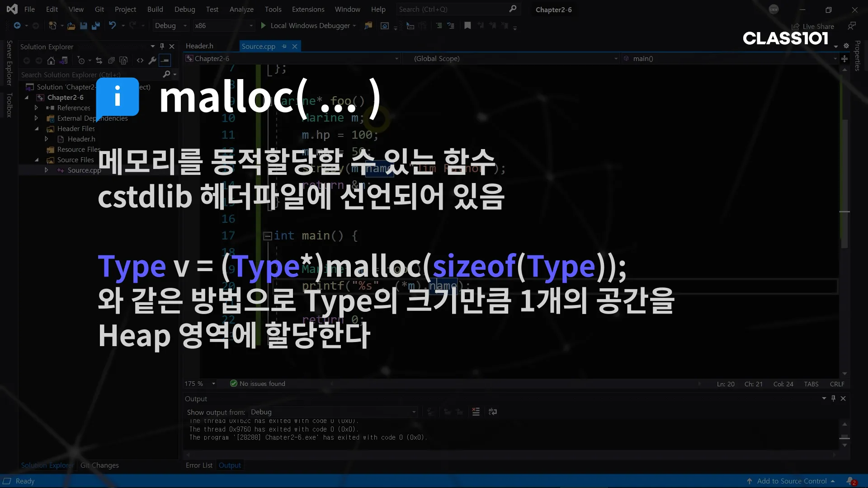Switch to the Header.h tab
This screenshot has height=488, width=868.
point(199,46)
